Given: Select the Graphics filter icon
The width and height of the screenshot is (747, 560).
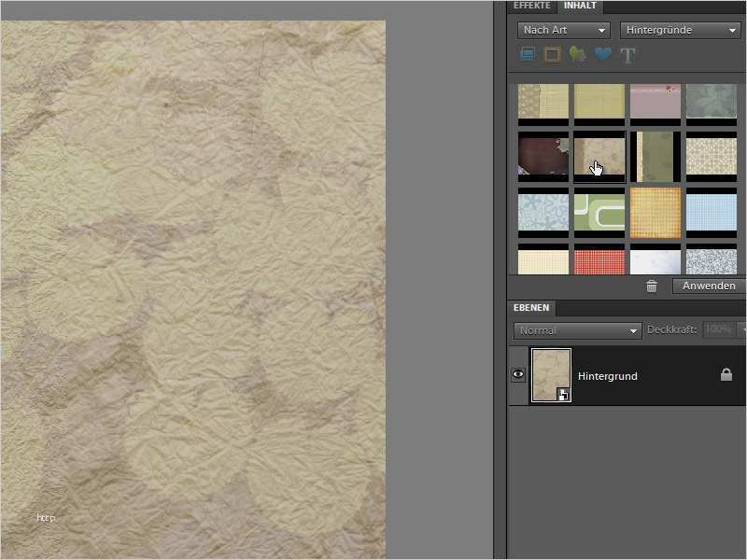Looking at the screenshot, I should tap(578, 54).
